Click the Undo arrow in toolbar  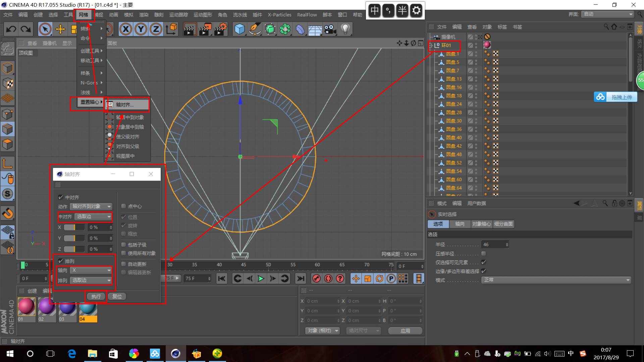pyautogui.click(x=11, y=29)
